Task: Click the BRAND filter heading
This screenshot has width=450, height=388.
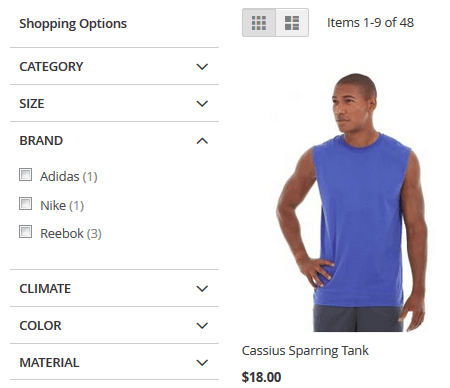Action: [41, 141]
